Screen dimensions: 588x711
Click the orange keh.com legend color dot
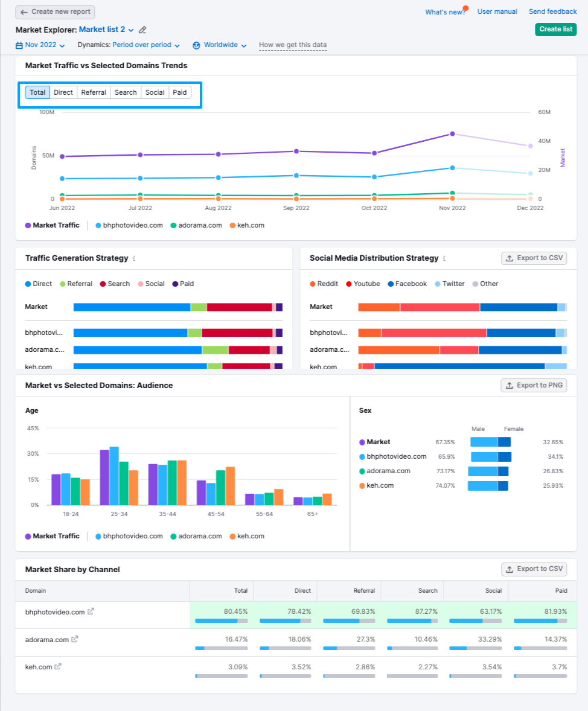pos(232,226)
